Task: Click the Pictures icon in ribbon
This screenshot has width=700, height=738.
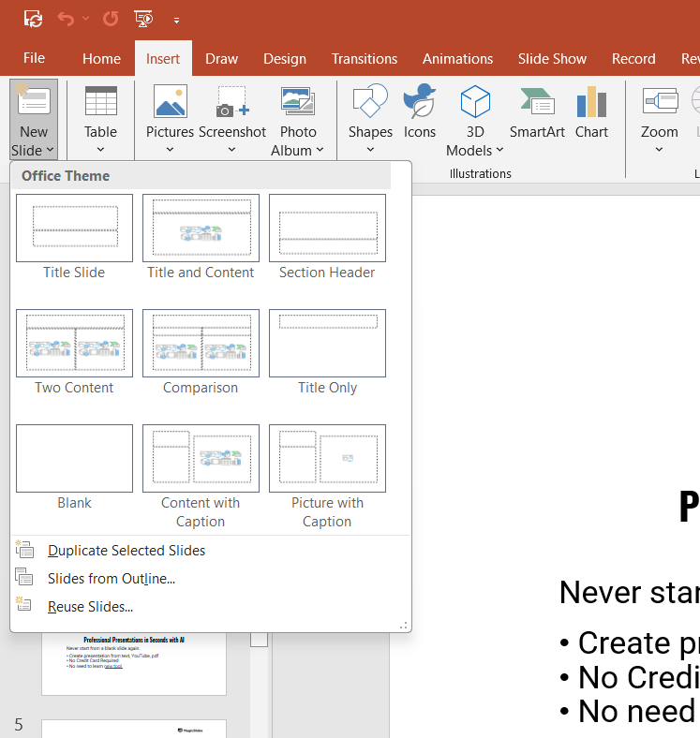Action: click(x=170, y=103)
